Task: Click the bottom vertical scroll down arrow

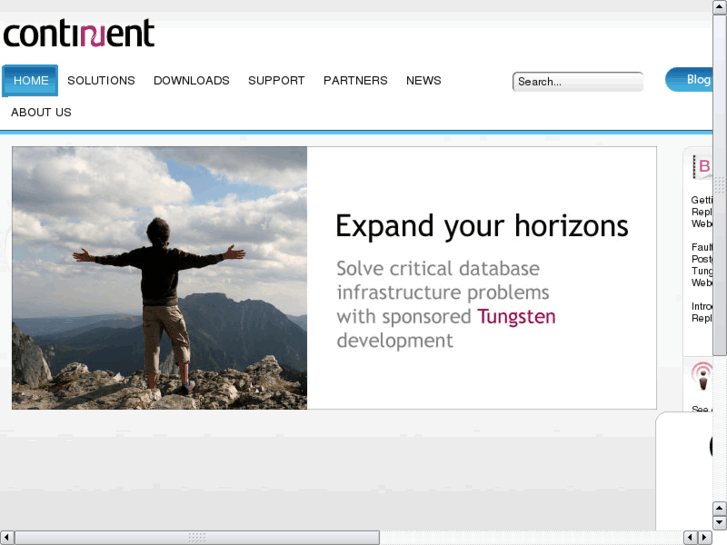Action: click(719, 523)
